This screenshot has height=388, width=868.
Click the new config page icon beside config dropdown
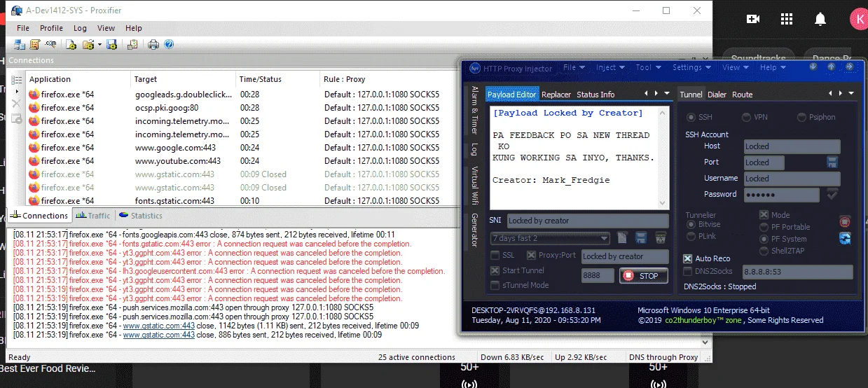coord(622,238)
